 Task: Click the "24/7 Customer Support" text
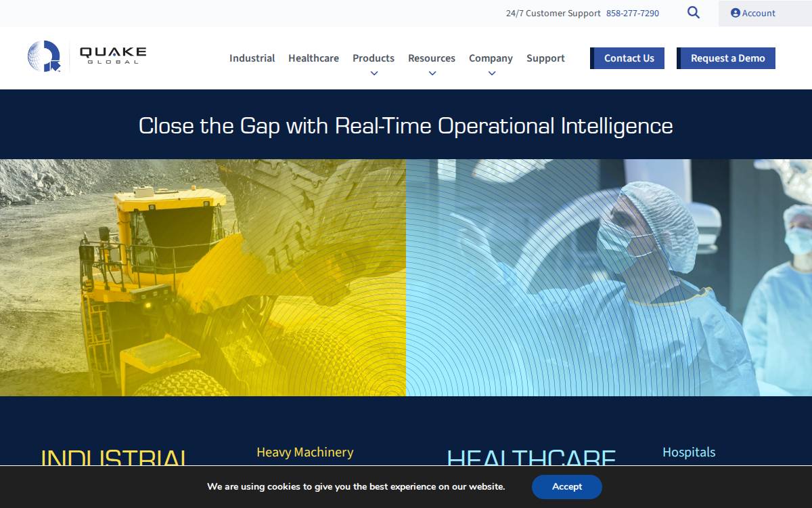(554, 13)
